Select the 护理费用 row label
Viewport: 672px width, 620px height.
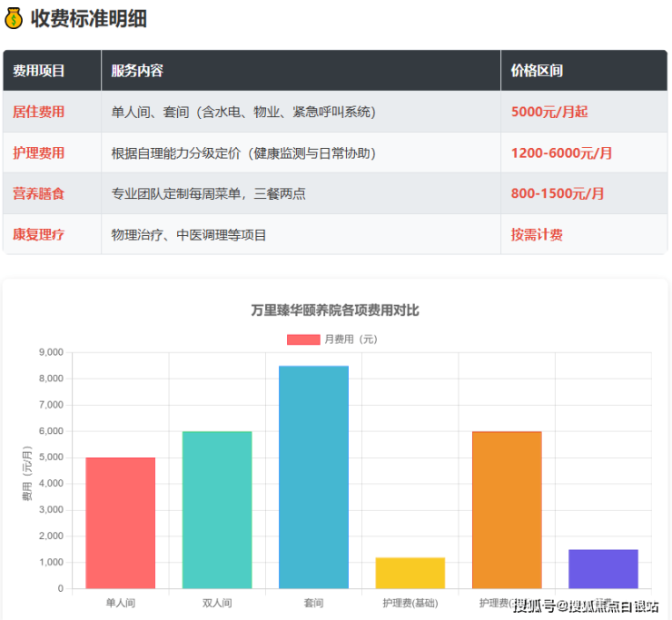38,153
